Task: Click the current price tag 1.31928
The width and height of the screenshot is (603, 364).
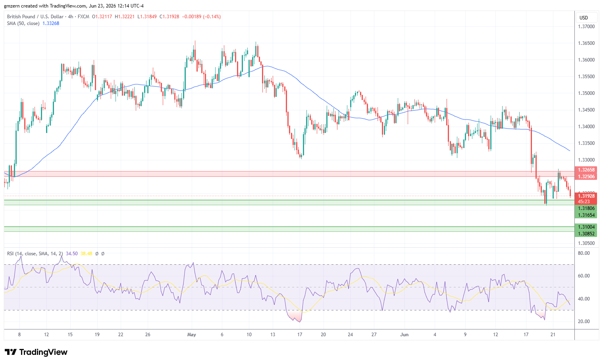Action: click(586, 196)
